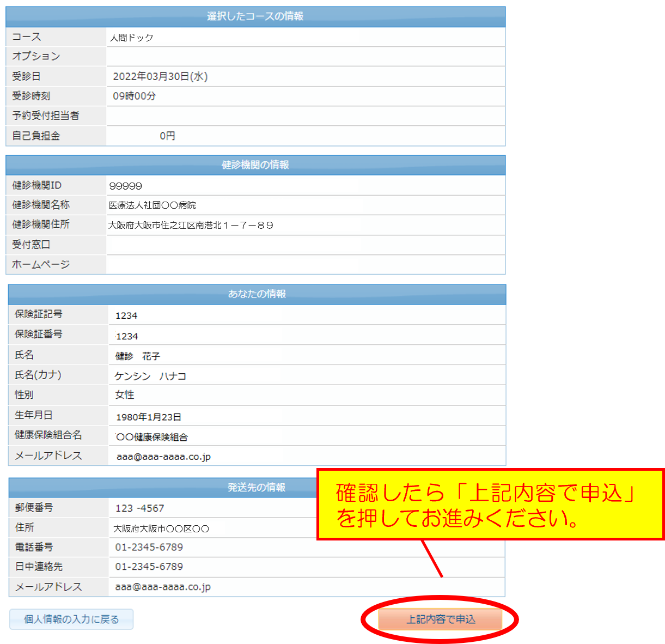Click the birth date 1980年1月23日
The image size is (665, 644).
point(148,417)
